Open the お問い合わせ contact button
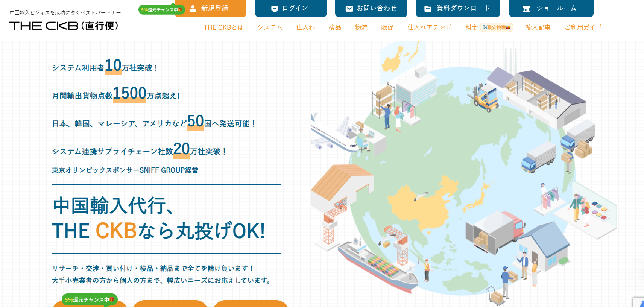The width and height of the screenshot is (644, 307). [x=371, y=8]
